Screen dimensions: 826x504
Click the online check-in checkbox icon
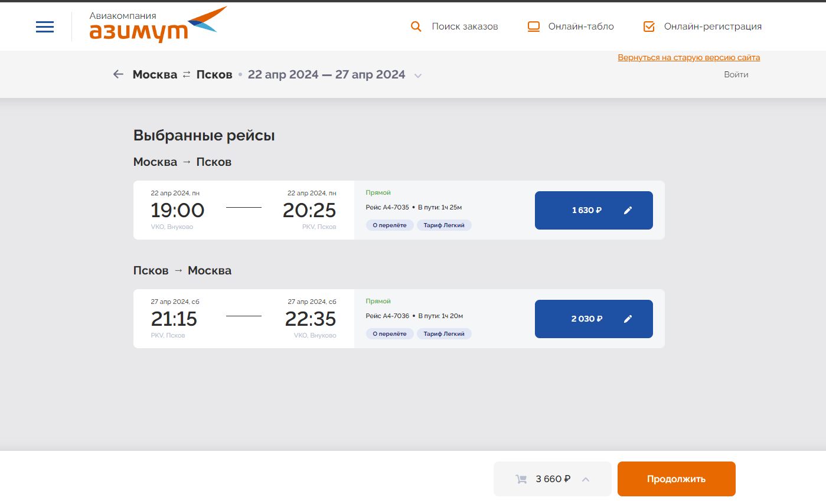649,27
